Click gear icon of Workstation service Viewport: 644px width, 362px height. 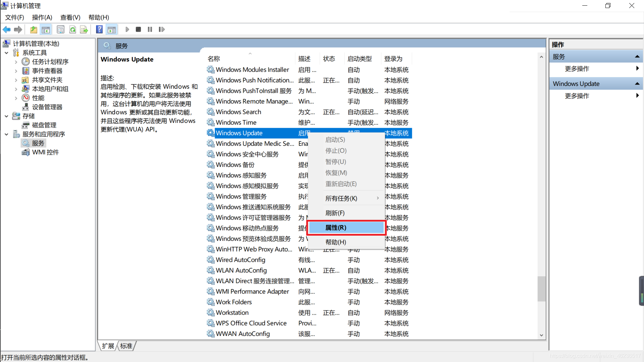[210, 312]
